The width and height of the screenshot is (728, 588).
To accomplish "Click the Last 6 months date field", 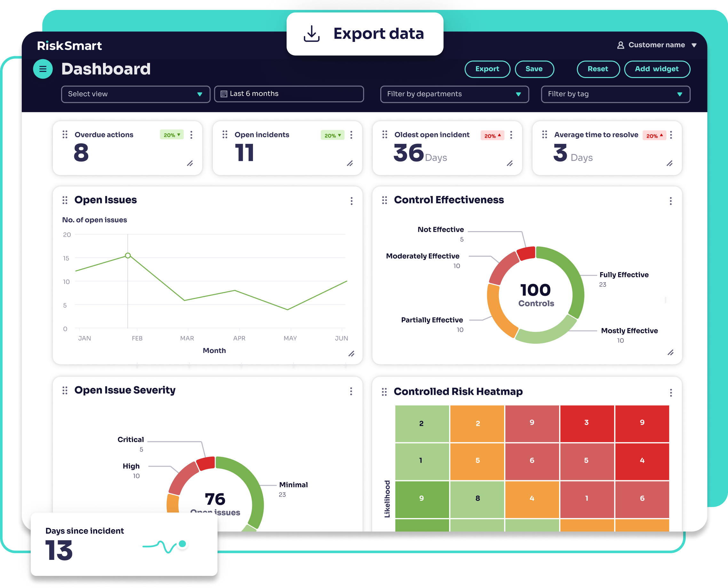I will (x=289, y=94).
